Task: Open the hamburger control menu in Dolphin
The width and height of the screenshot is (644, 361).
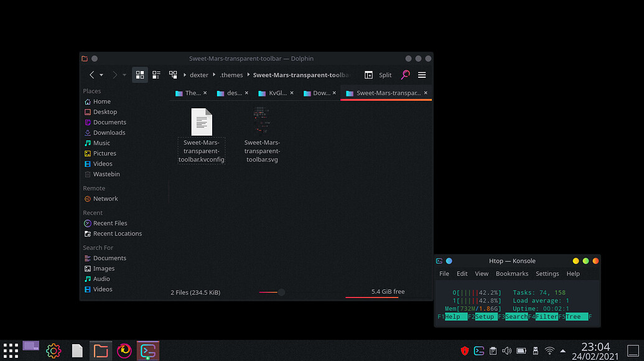Action: point(422,75)
